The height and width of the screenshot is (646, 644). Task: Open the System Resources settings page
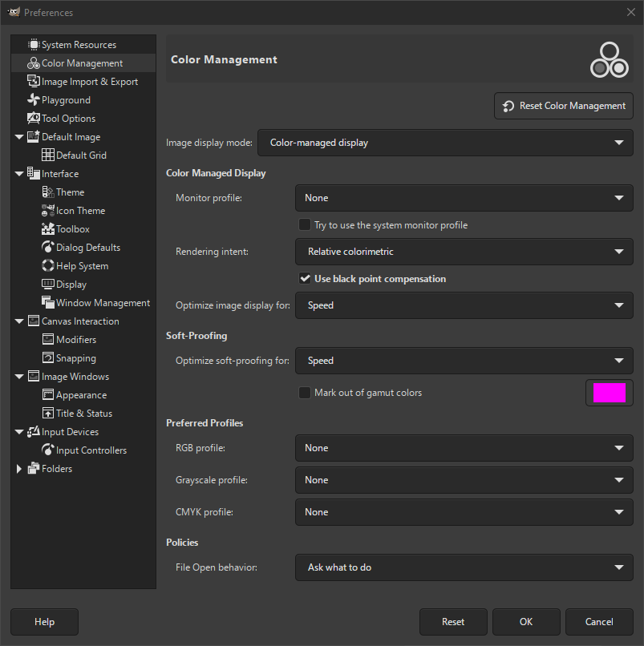tap(72, 43)
